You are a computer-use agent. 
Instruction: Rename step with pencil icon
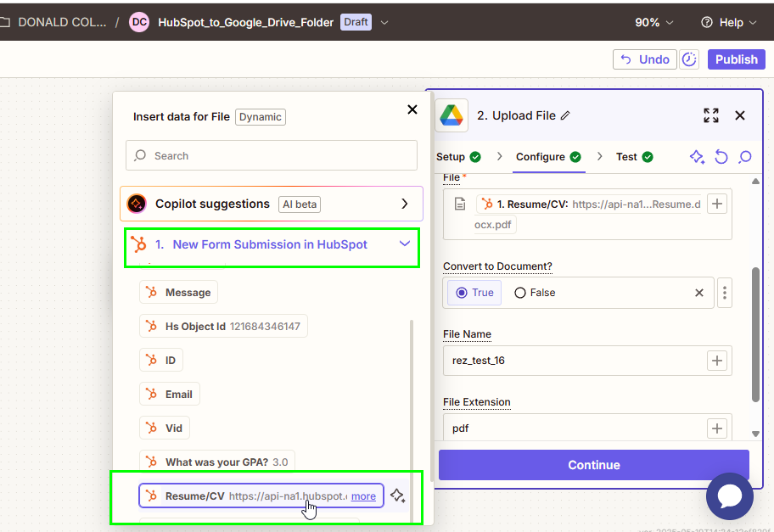coord(565,115)
